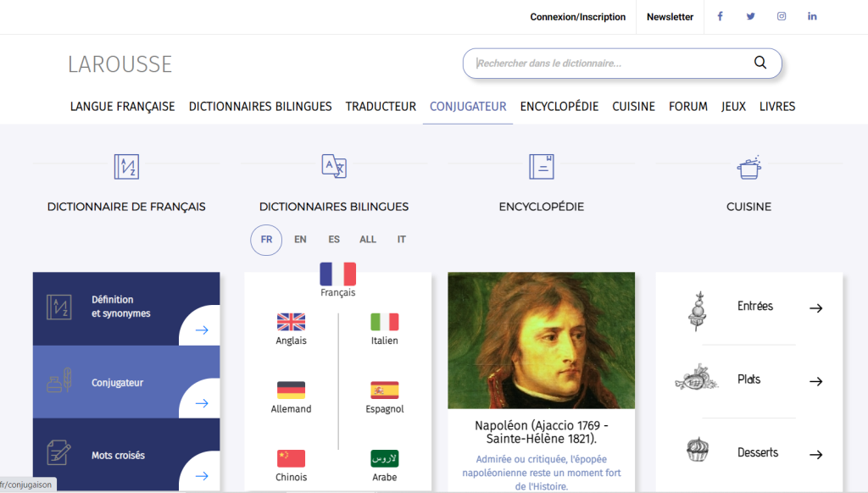The height and width of the screenshot is (493, 868).
Task: Open the Conjugateur menu tab
Action: pyautogui.click(x=468, y=107)
